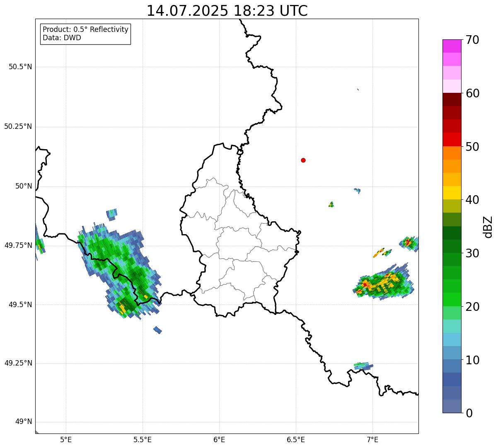
Task: Pick the magenta swatch at colorbar top
Action: point(452,46)
